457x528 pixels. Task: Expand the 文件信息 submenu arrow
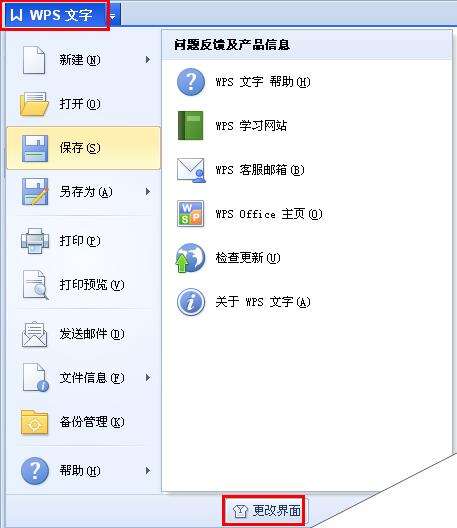click(x=148, y=378)
